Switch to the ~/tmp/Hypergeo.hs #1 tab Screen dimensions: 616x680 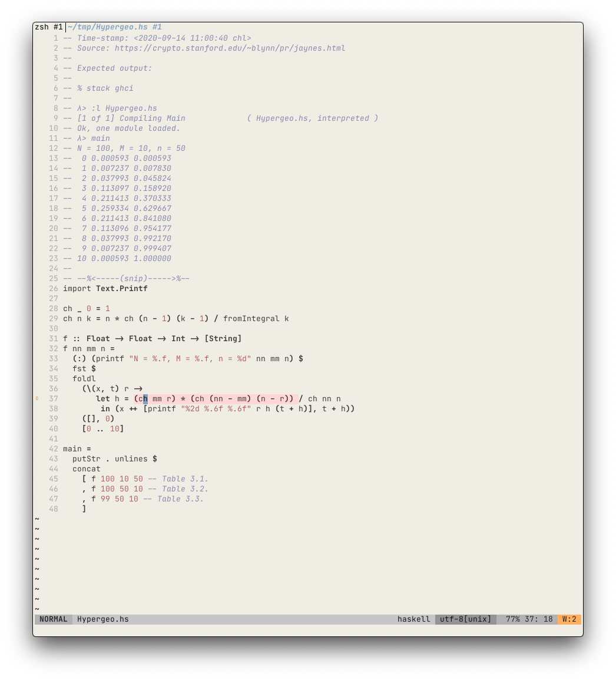[x=115, y=27]
